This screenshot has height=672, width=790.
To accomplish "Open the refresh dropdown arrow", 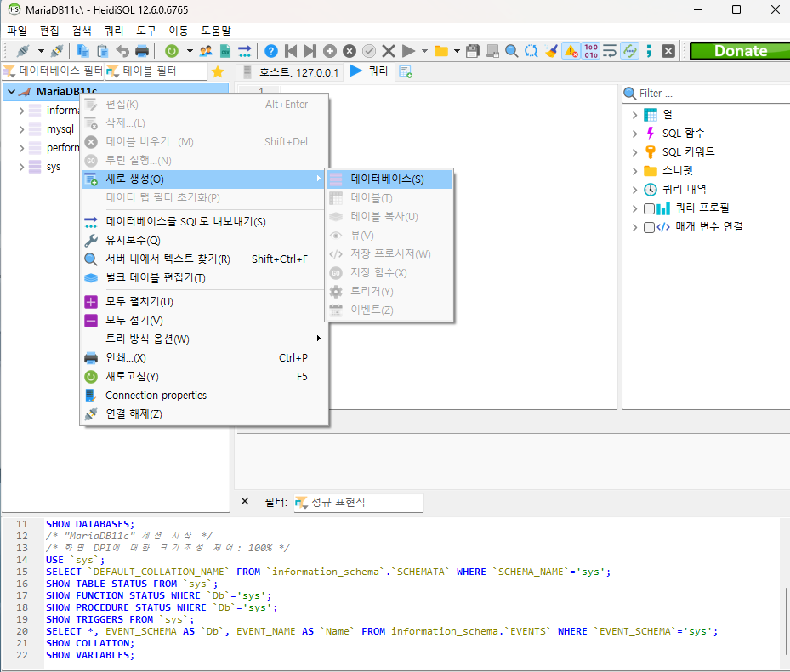I will point(190,51).
